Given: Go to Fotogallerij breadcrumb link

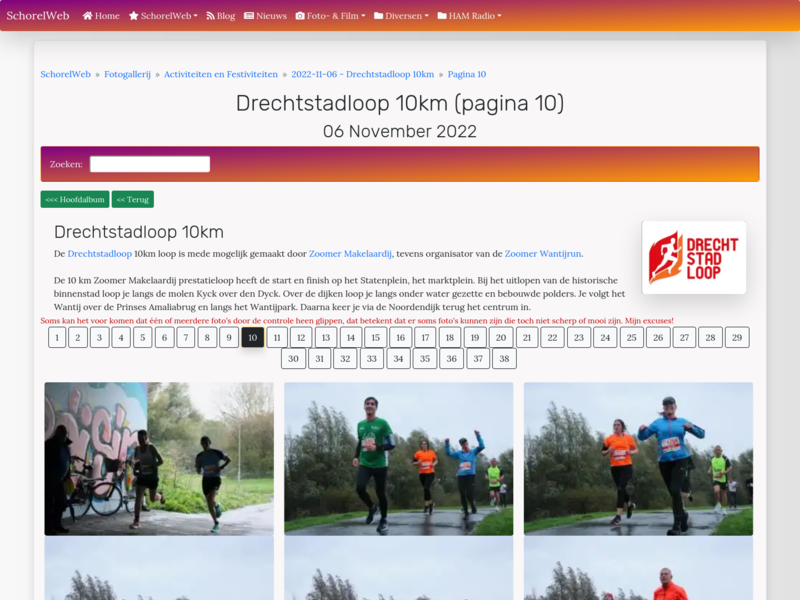Looking at the screenshot, I should pos(128,74).
